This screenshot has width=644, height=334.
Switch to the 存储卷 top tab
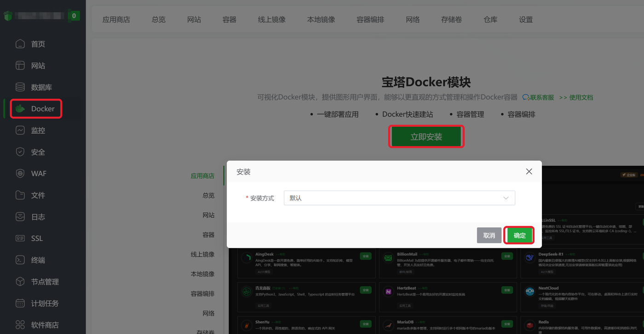[x=451, y=20]
